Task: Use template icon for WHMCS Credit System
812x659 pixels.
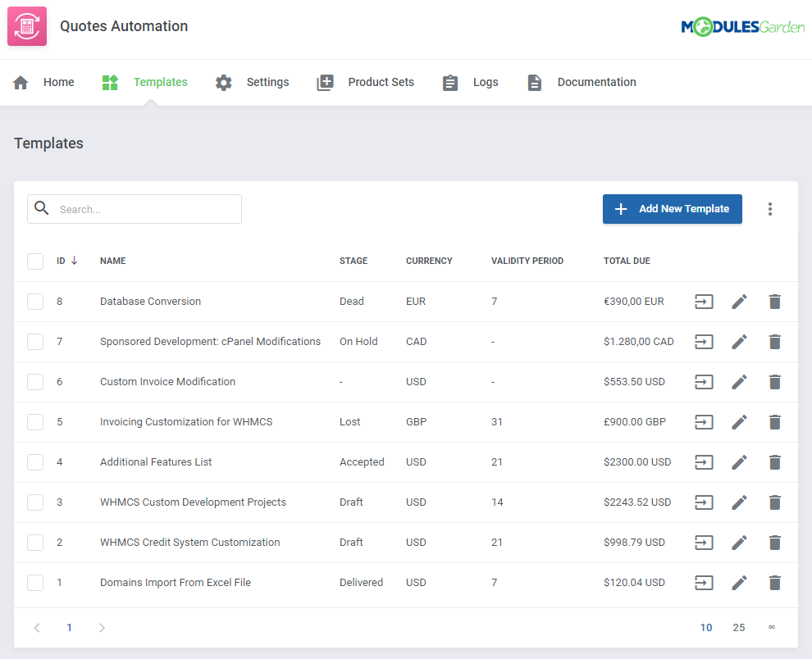Action: click(x=704, y=543)
